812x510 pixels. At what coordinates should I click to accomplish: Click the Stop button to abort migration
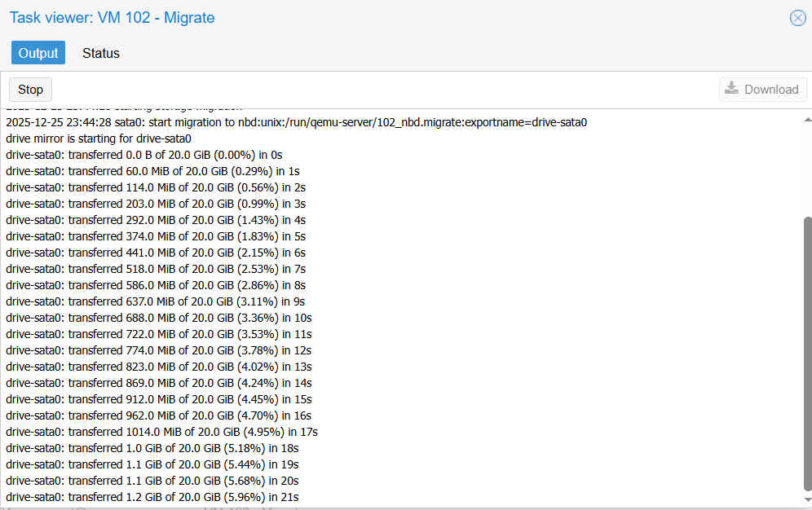tap(30, 90)
